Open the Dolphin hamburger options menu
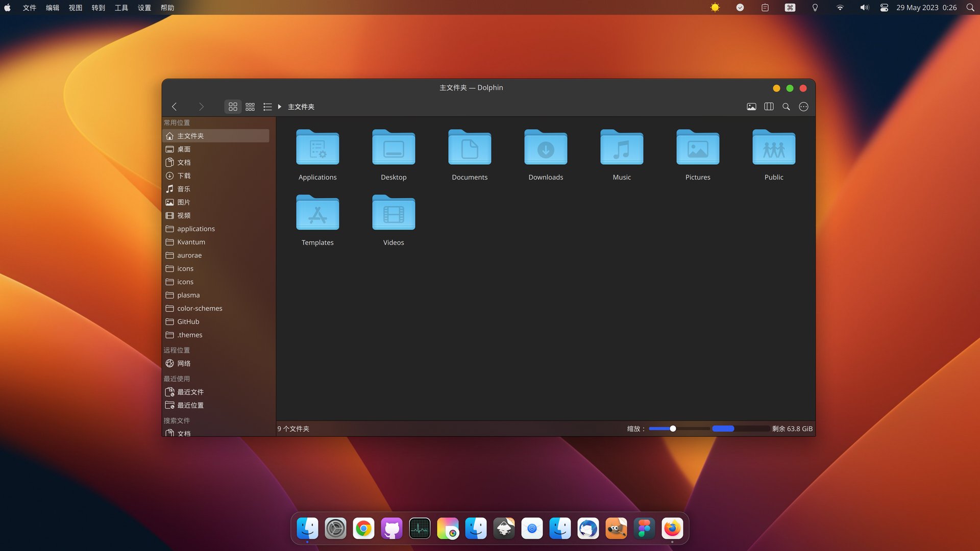The width and height of the screenshot is (980, 551). click(x=803, y=107)
